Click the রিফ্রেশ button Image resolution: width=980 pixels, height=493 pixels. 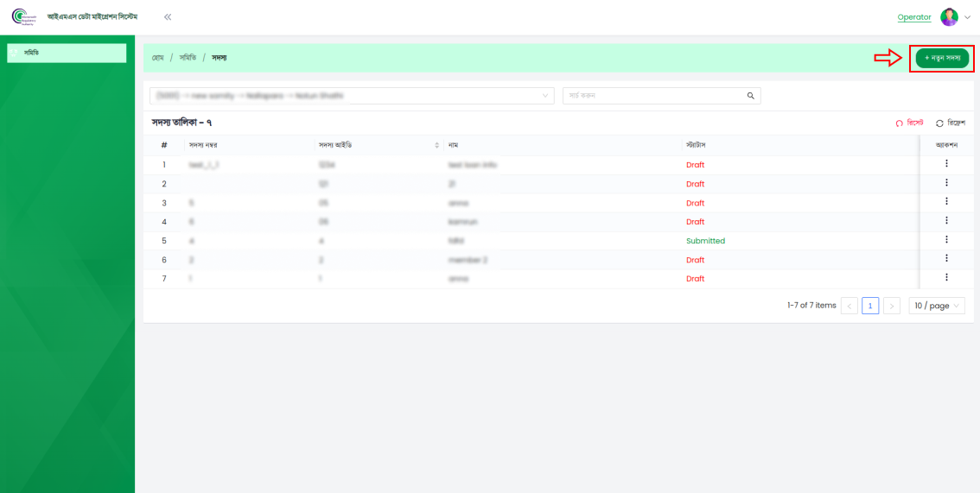951,123
